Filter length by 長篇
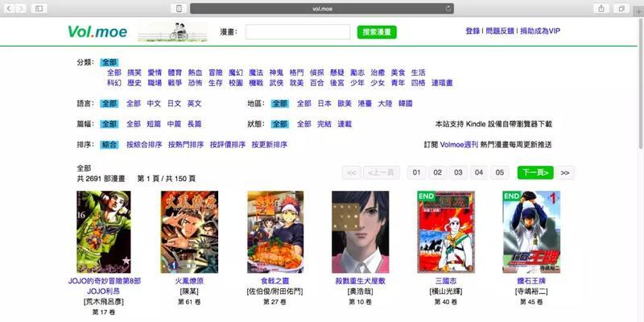Image resolution: width=644 pixels, height=322 pixels. point(195,124)
